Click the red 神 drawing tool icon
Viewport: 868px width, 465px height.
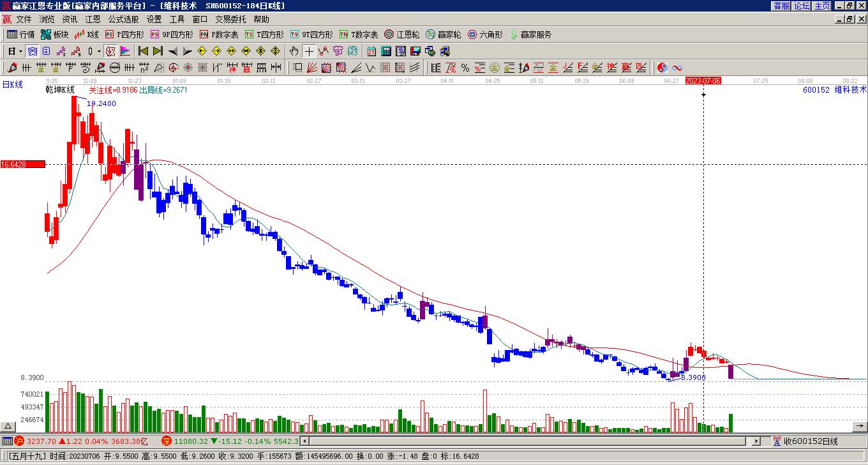[x=232, y=68]
